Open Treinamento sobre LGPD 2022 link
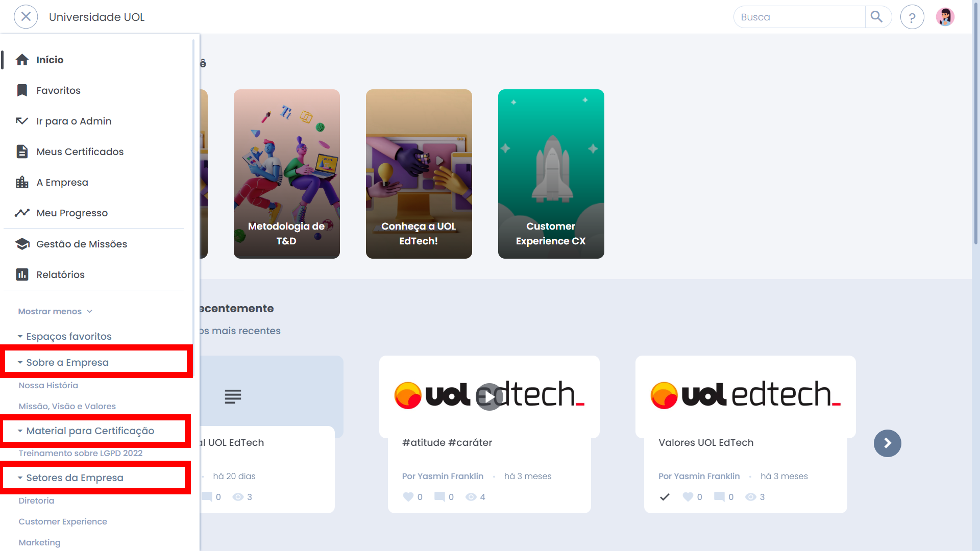The width and height of the screenshot is (980, 551). (81, 453)
